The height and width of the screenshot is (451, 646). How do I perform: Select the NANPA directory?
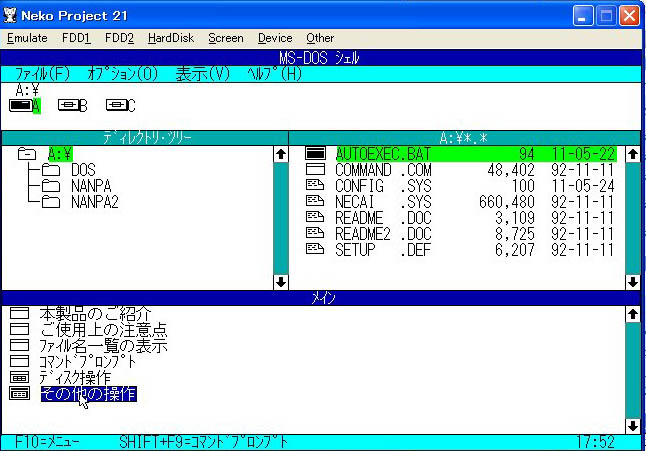[91, 186]
